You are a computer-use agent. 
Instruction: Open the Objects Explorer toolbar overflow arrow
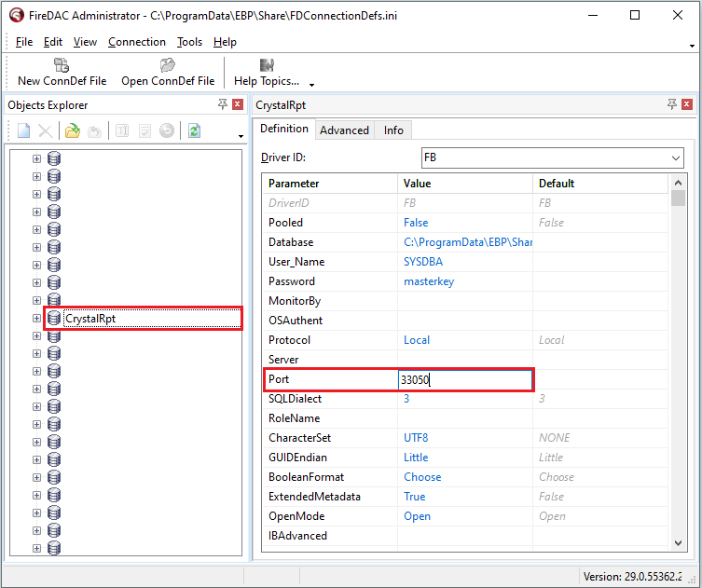[x=241, y=136]
